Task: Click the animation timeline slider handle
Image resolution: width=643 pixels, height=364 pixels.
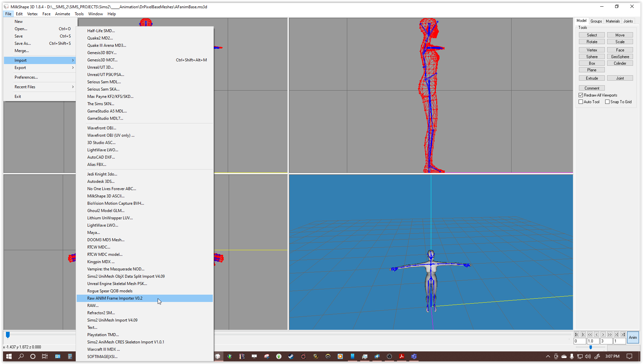Action: (x=8, y=335)
